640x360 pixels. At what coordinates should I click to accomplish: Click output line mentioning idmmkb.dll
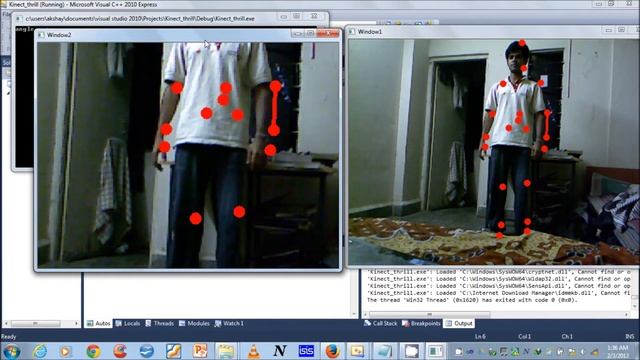[499, 293]
